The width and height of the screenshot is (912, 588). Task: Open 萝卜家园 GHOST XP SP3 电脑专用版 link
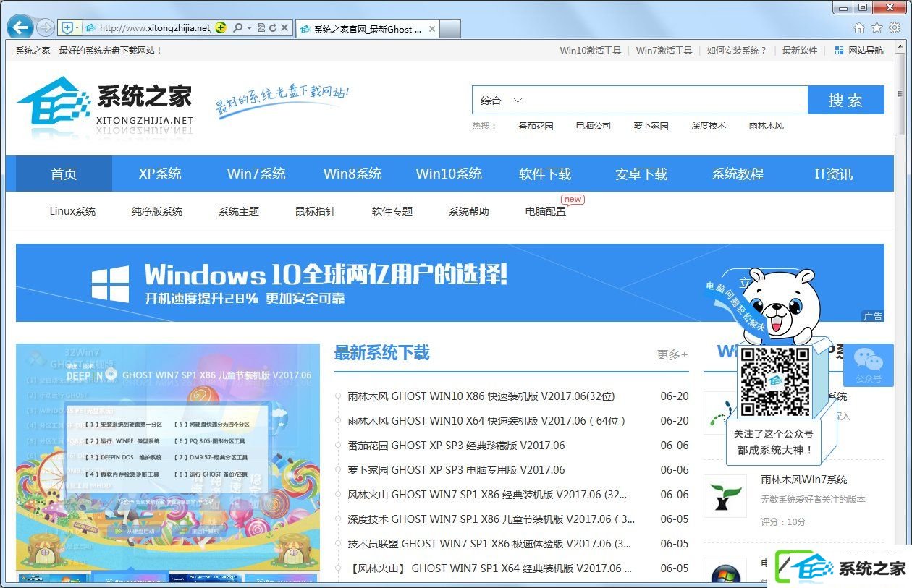click(456, 470)
